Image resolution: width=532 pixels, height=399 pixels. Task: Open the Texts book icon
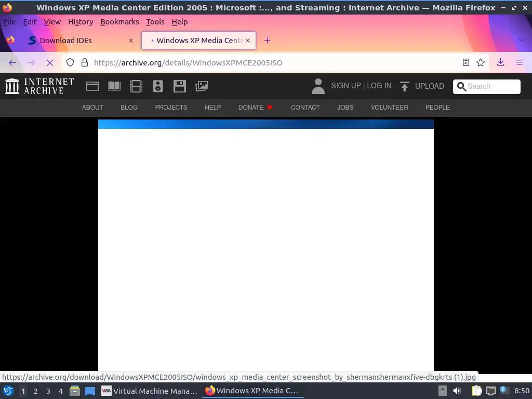click(x=114, y=86)
